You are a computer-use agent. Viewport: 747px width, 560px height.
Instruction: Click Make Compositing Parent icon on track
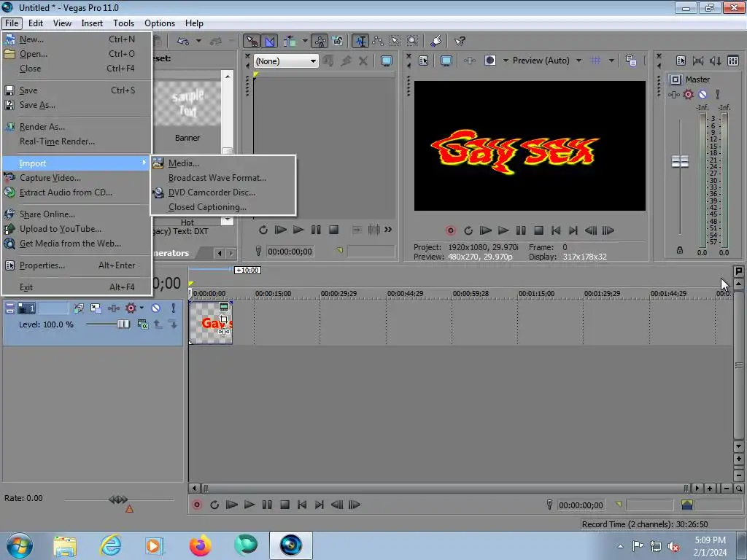click(158, 324)
